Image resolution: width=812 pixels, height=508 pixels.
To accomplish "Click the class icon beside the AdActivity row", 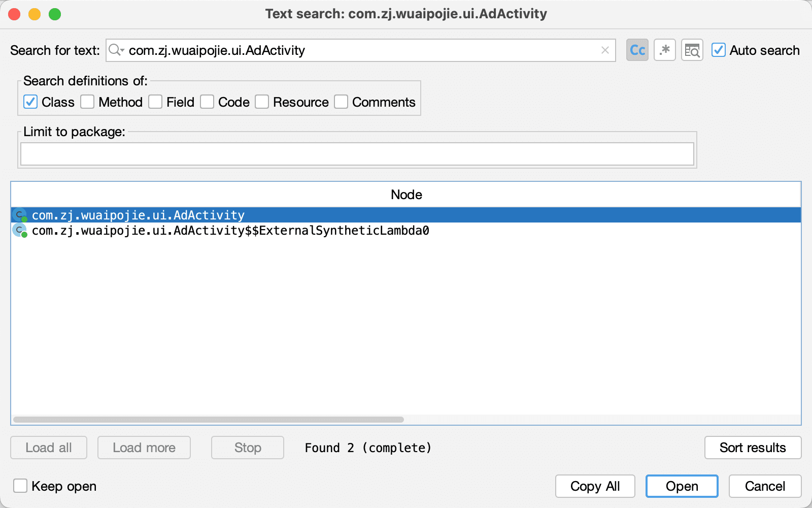I will tap(20, 215).
